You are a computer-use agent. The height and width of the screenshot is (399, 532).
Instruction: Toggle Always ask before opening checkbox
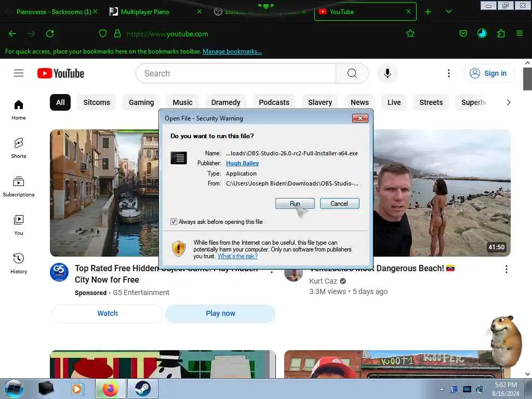point(174,221)
